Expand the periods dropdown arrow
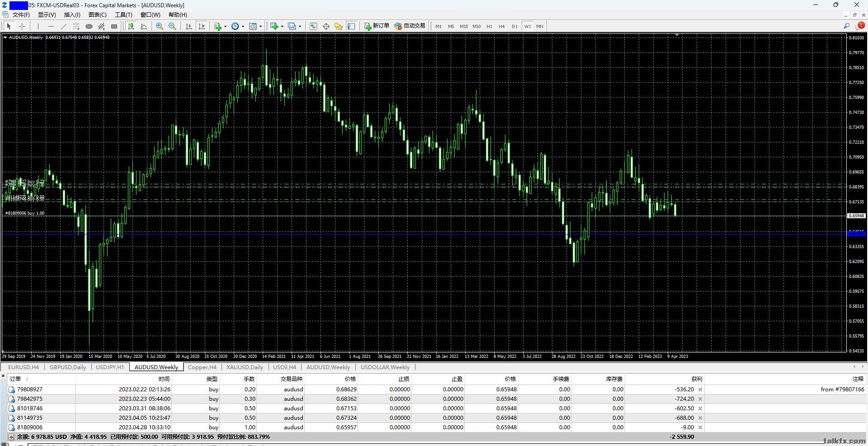Screen dimensions: 868x446 click(x=243, y=26)
